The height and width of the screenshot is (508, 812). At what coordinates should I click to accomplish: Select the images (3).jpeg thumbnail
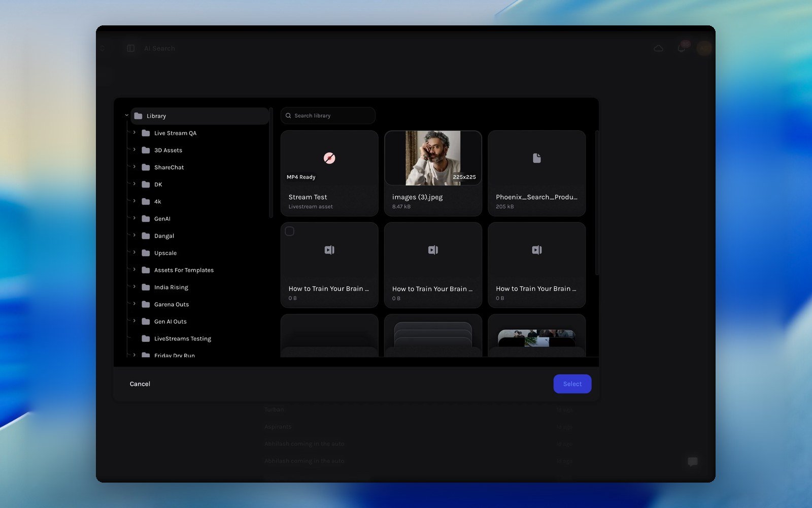coord(433,158)
